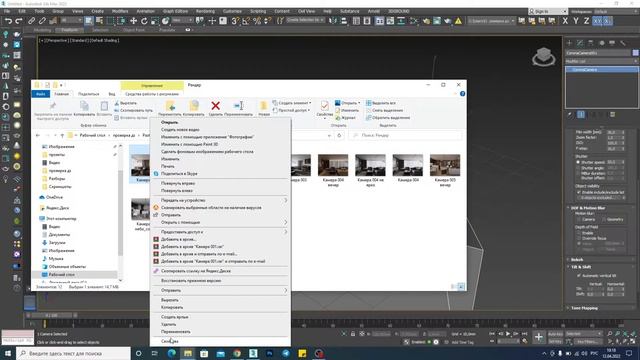The width and height of the screenshot is (640, 360).
Task: Constrain to the Y axis button
Action: click(576, 21)
